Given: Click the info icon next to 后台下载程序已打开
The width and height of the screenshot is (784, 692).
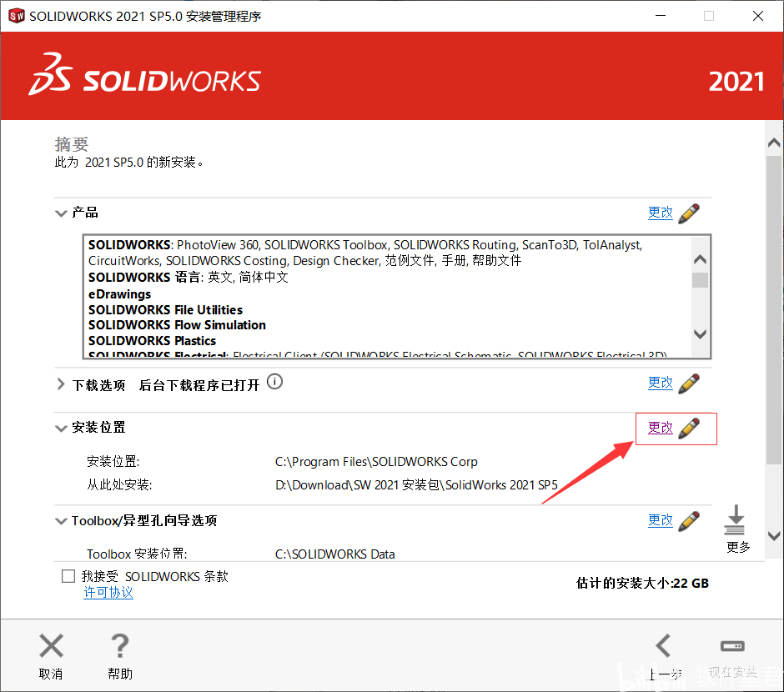Looking at the screenshot, I should pos(274,383).
